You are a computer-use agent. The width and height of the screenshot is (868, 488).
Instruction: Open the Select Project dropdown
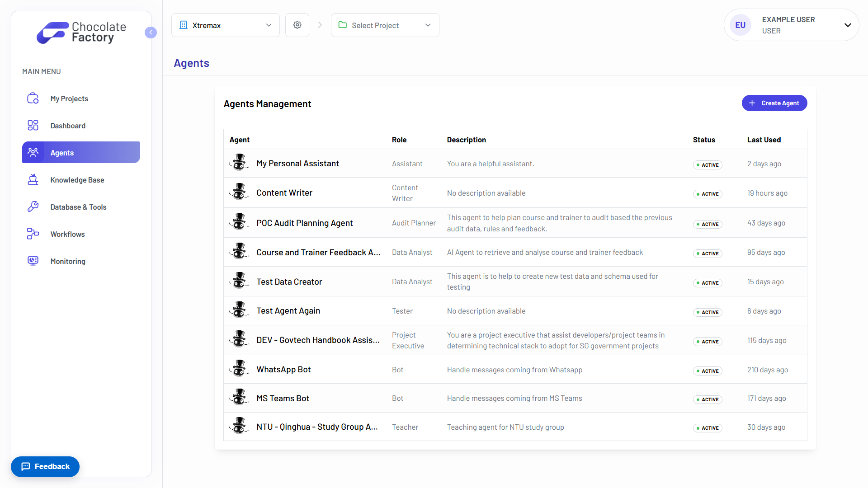[x=385, y=25]
